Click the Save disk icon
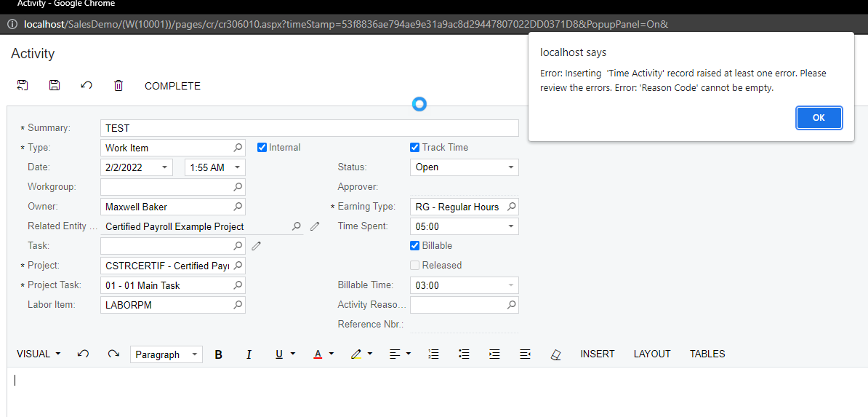The image size is (868, 417). coord(55,85)
